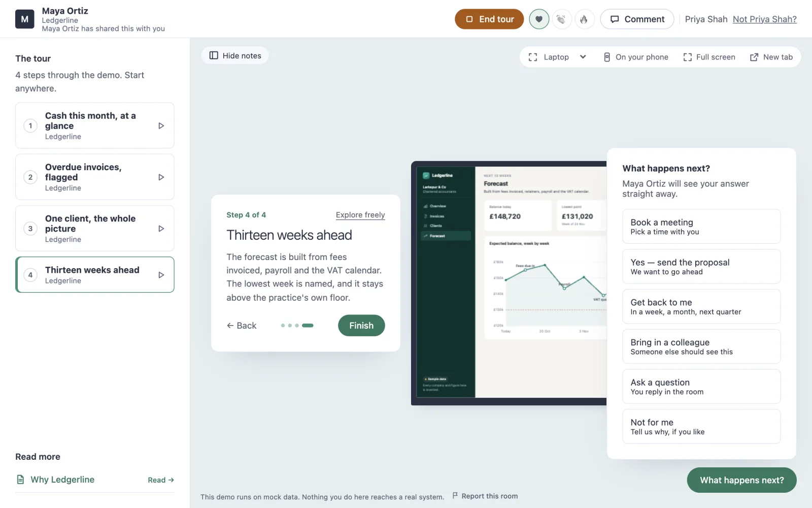Click the £148,720 balance card in demo
Screen dimensions: 812x508
coord(518,215)
